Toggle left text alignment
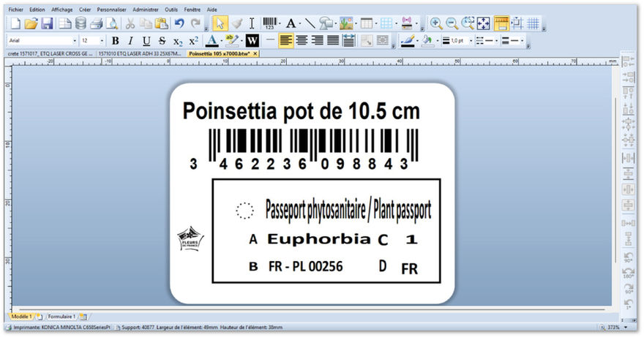This screenshot has width=644, height=337. point(286,41)
